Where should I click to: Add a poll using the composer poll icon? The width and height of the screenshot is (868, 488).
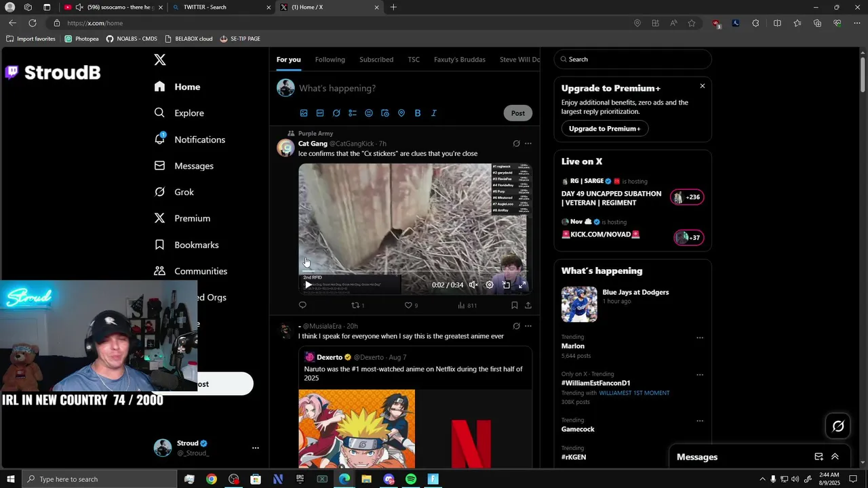353,113
